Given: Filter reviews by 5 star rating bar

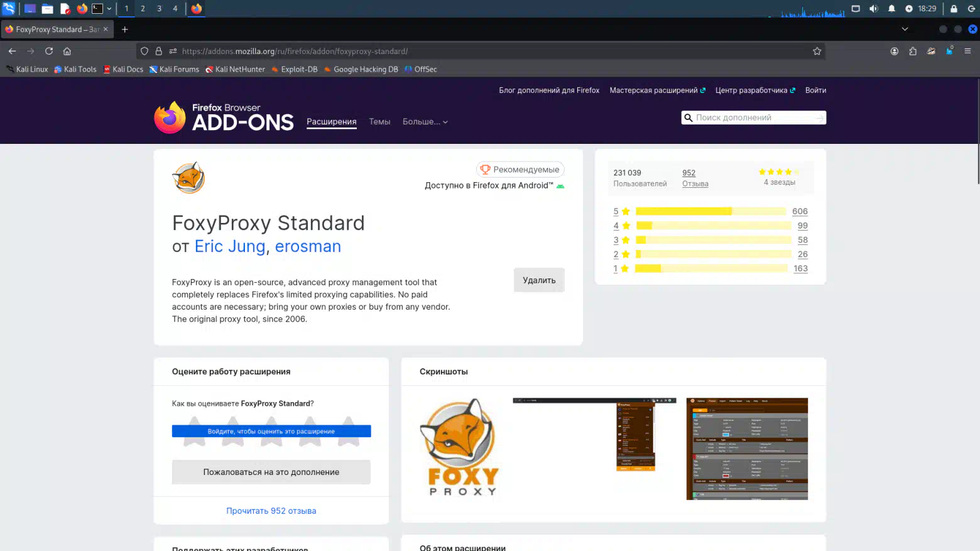Looking at the screenshot, I should pyautogui.click(x=710, y=211).
